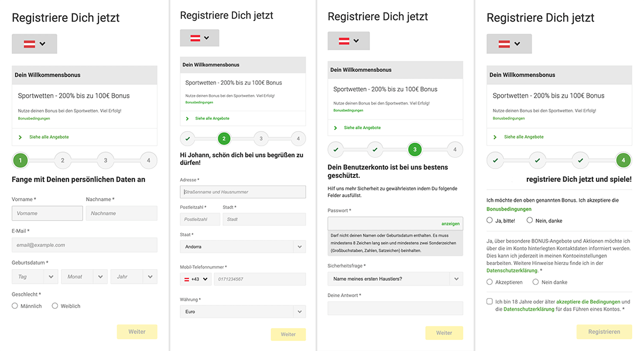Click the yellow Registrieren button
The width and height of the screenshot is (644, 351).
[x=604, y=331]
